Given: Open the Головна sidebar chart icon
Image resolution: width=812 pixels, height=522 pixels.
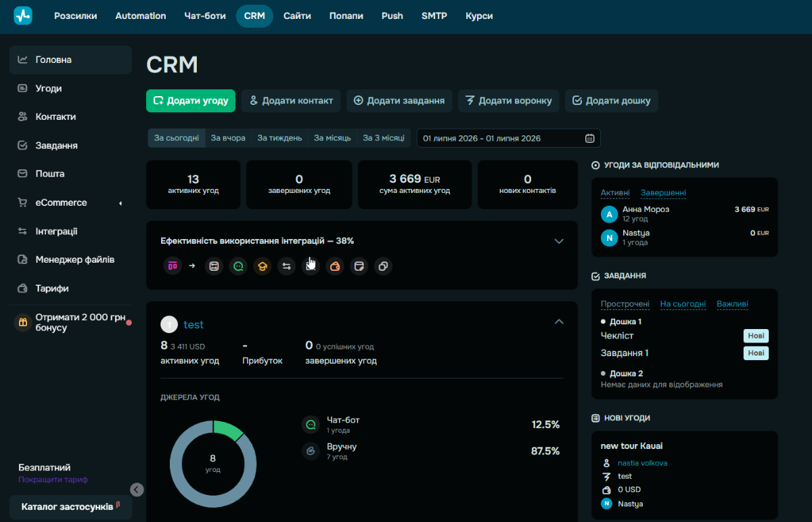Looking at the screenshot, I should (22, 60).
